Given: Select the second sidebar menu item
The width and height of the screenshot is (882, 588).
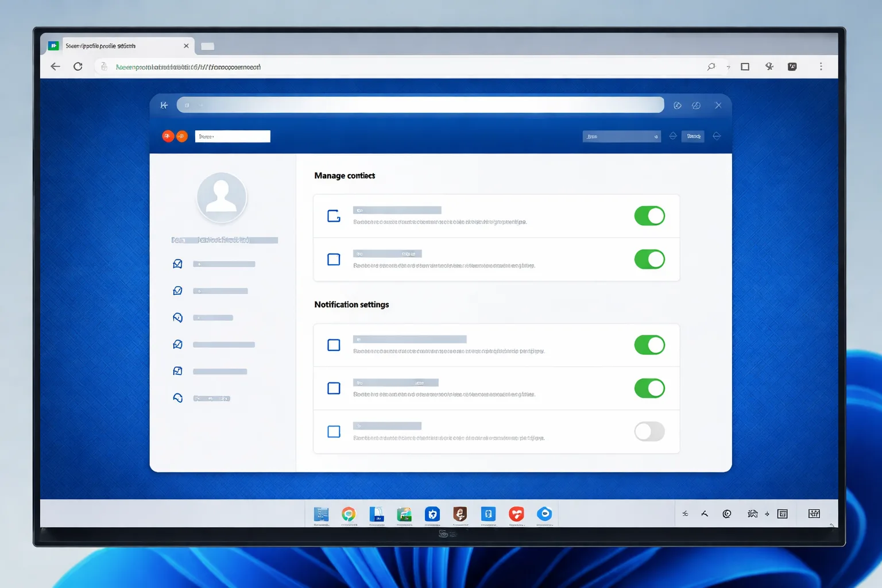Looking at the screenshot, I should (210, 291).
